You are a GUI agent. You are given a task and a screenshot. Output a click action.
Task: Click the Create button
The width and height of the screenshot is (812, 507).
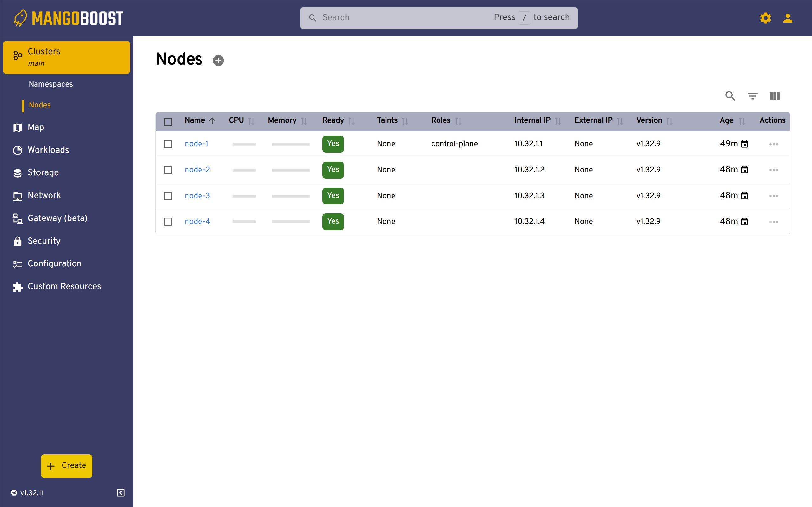(66, 466)
